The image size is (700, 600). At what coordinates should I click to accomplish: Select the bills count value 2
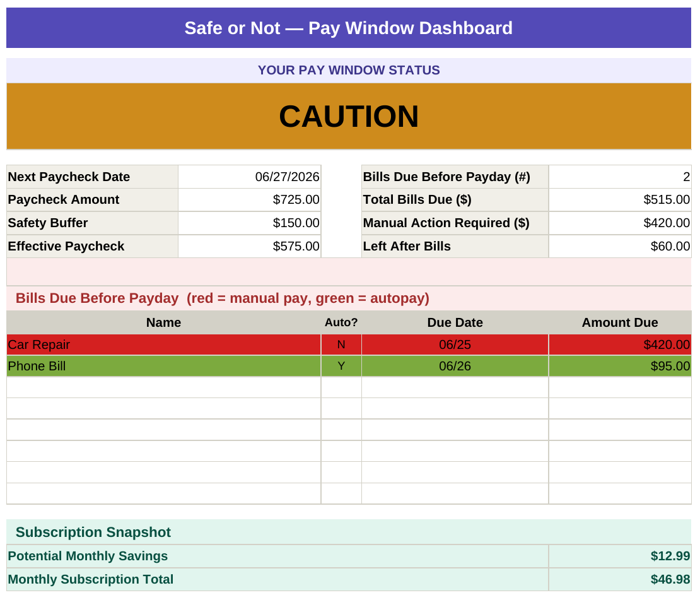coord(620,177)
